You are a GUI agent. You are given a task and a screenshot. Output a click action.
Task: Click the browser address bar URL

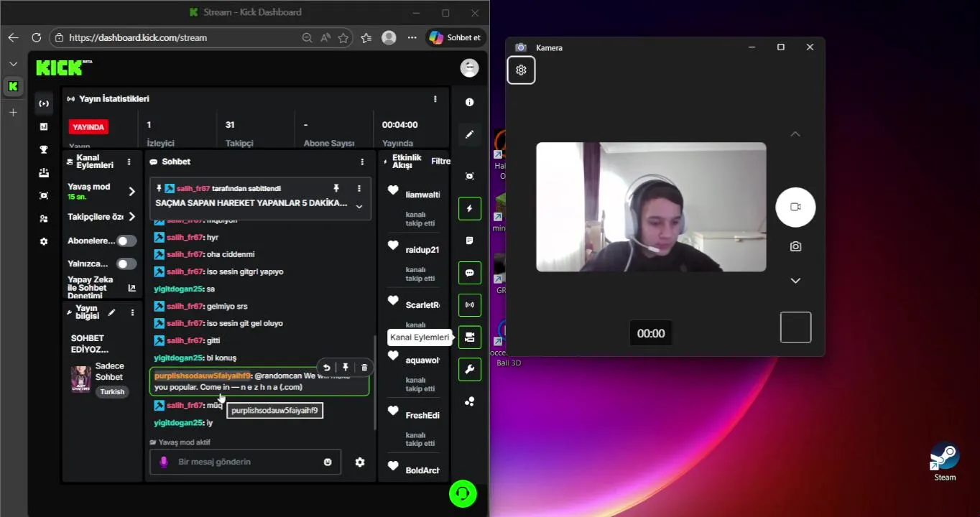138,37
